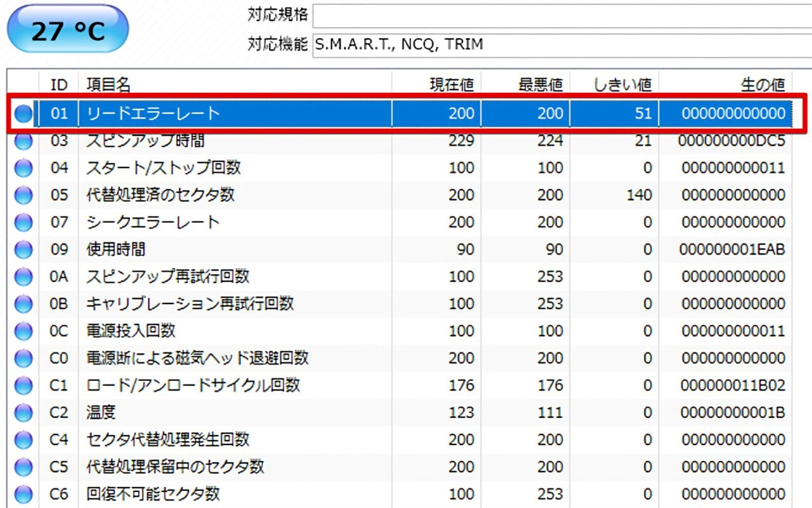This screenshot has height=508, width=812.
Task: Click the ID column header
Action: [x=59, y=84]
